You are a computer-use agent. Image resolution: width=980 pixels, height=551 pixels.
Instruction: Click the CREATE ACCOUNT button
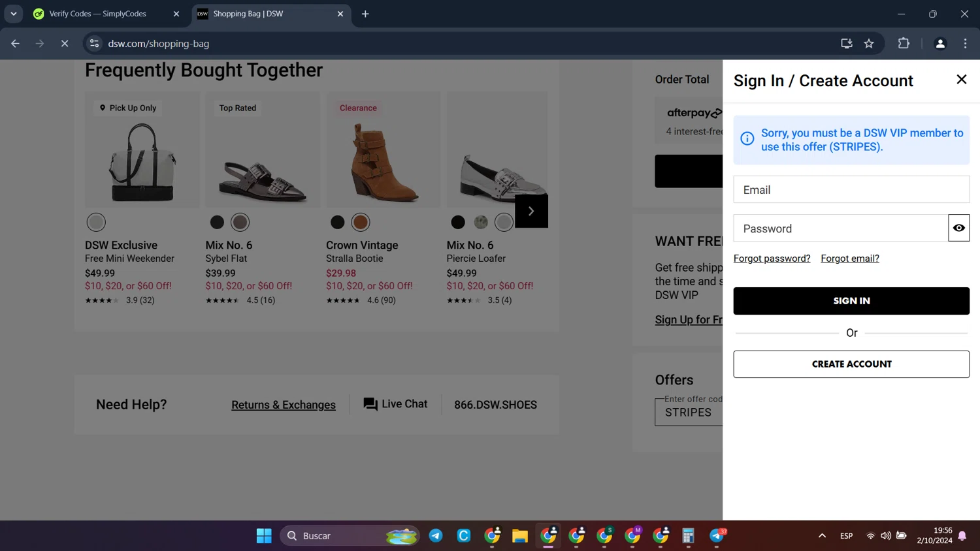pos(851,364)
